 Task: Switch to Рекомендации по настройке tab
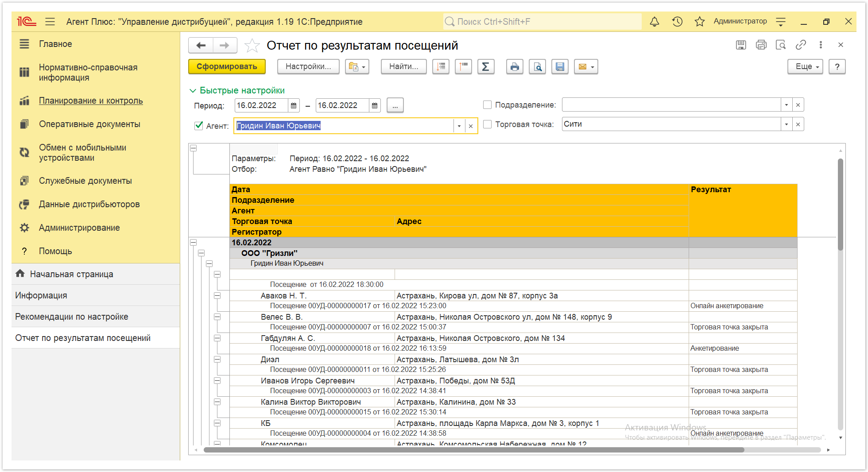coord(96,317)
